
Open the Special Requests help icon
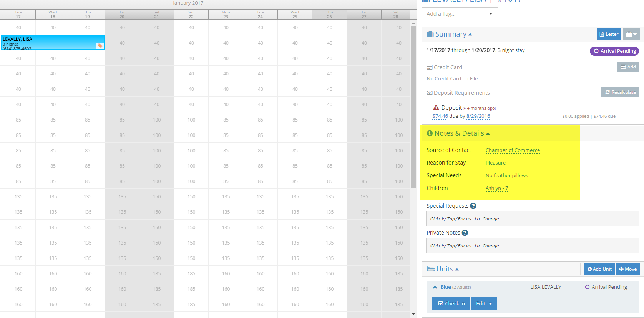pyautogui.click(x=473, y=206)
